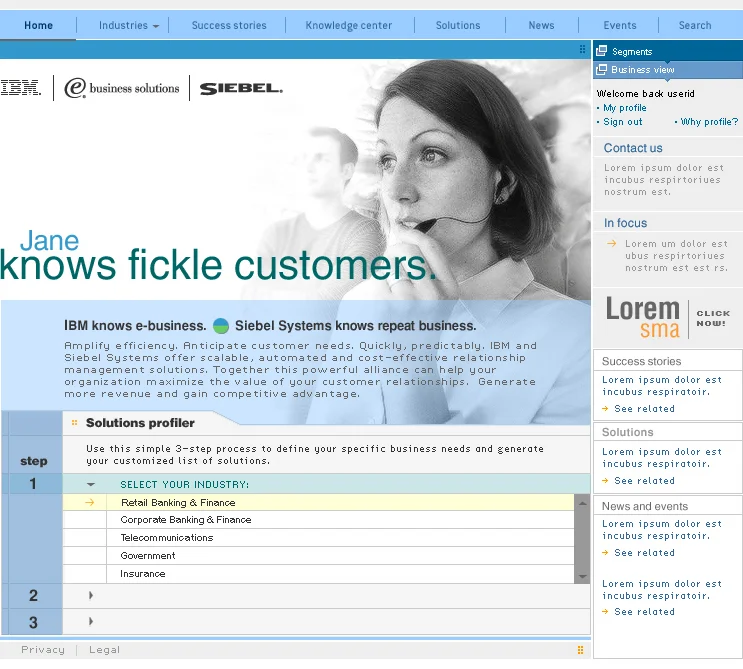Viewport: 743px width, 669px height.
Task: Click industry list scrollbar up arrow
Action: click(582, 503)
